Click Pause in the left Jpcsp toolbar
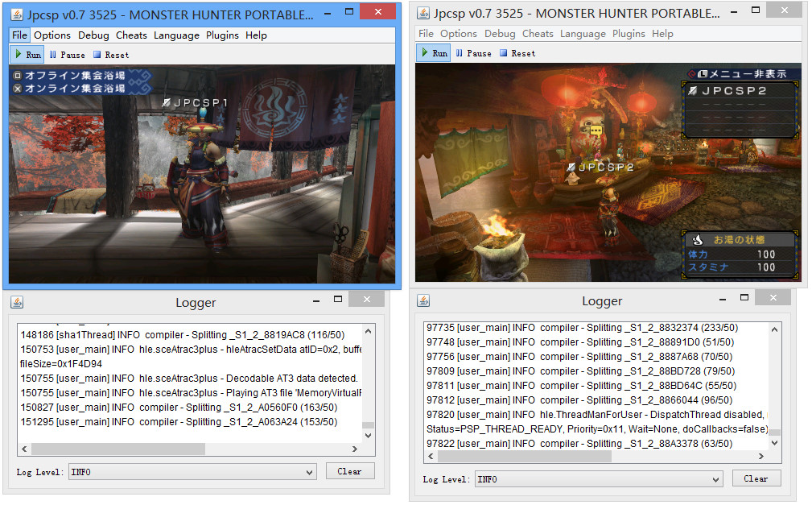The width and height of the screenshot is (812, 505). [67, 55]
